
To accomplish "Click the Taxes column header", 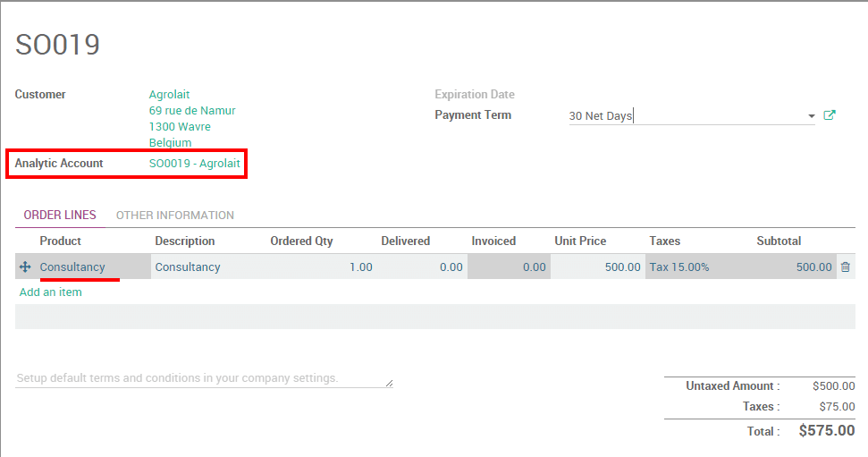I will [665, 241].
